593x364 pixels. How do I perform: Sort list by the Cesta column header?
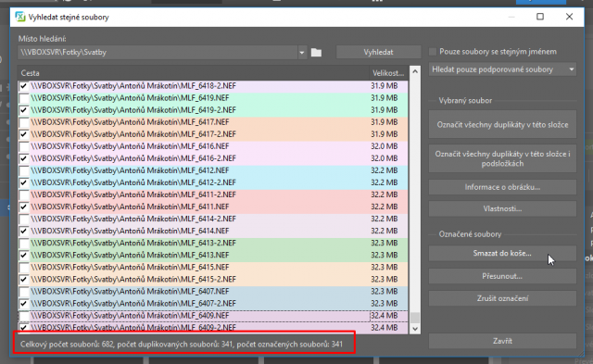(x=193, y=73)
